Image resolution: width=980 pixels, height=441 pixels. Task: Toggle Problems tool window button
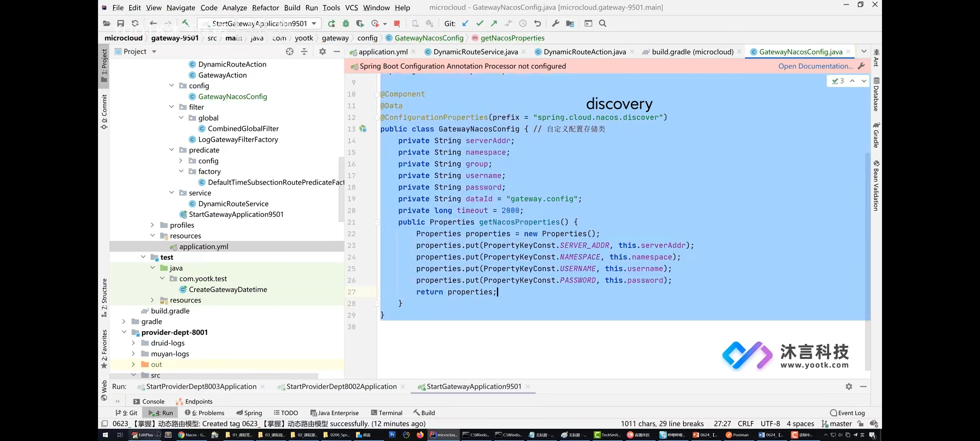click(x=205, y=413)
